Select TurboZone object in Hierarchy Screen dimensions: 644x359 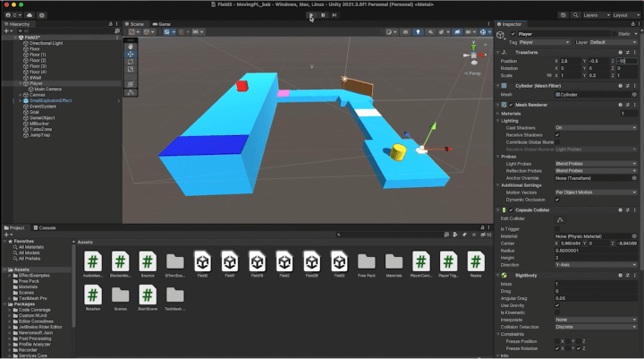[42, 131]
